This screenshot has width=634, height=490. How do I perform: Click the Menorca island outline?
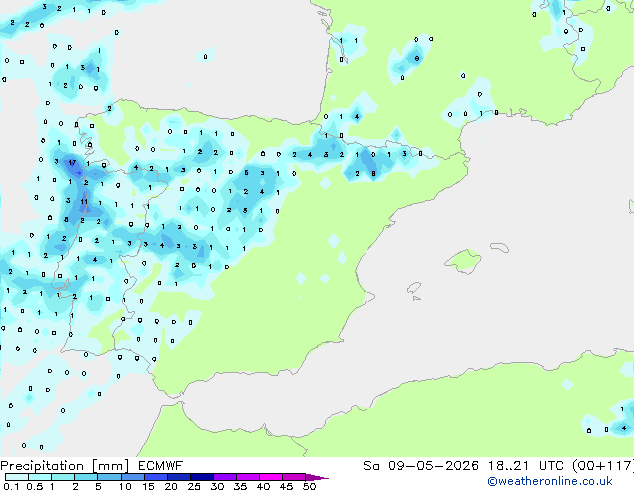tap(499, 247)
